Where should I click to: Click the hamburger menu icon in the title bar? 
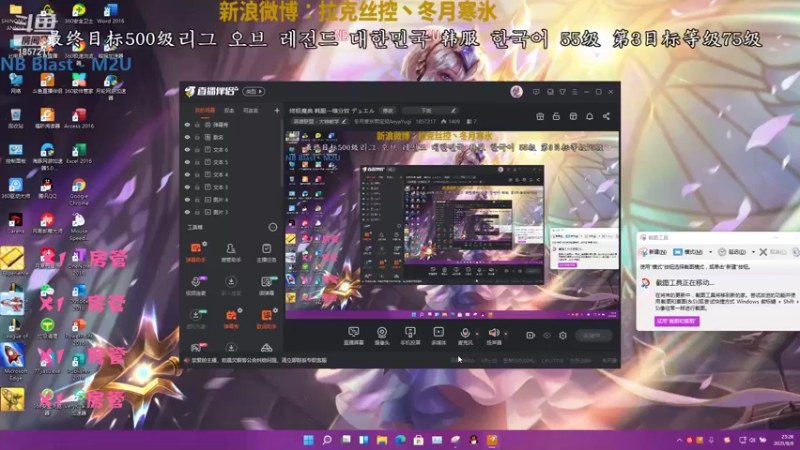pos(574,92)
